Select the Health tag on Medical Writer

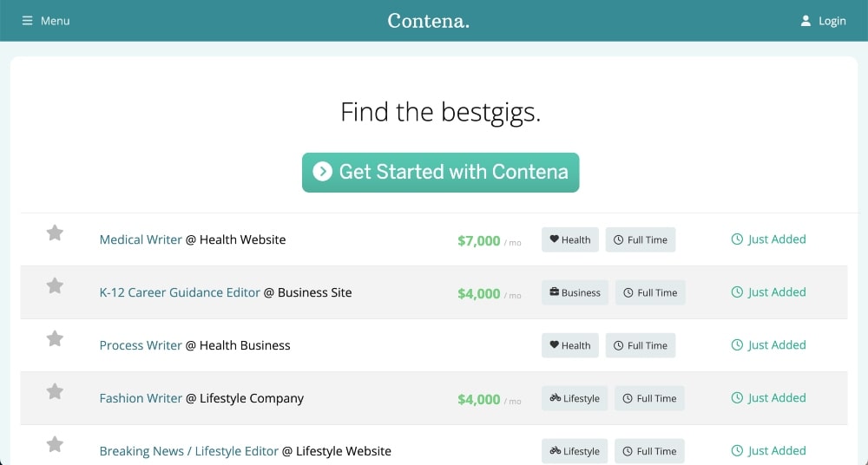(x=570, y=240)
